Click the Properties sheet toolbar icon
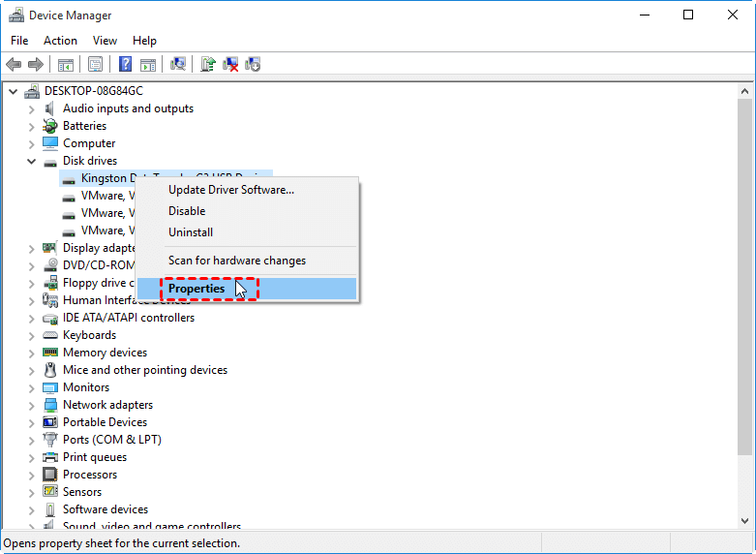 coord(95,64)
